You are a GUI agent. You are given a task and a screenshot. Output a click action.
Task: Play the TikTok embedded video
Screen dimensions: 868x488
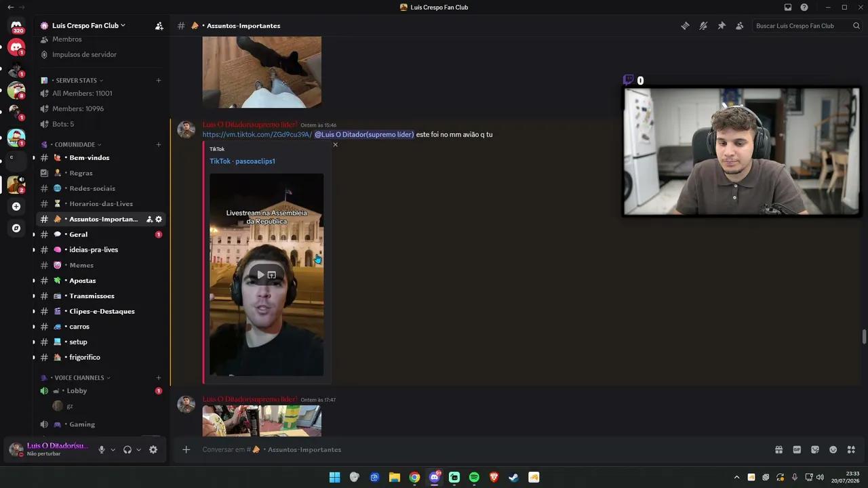coord(260,274)
